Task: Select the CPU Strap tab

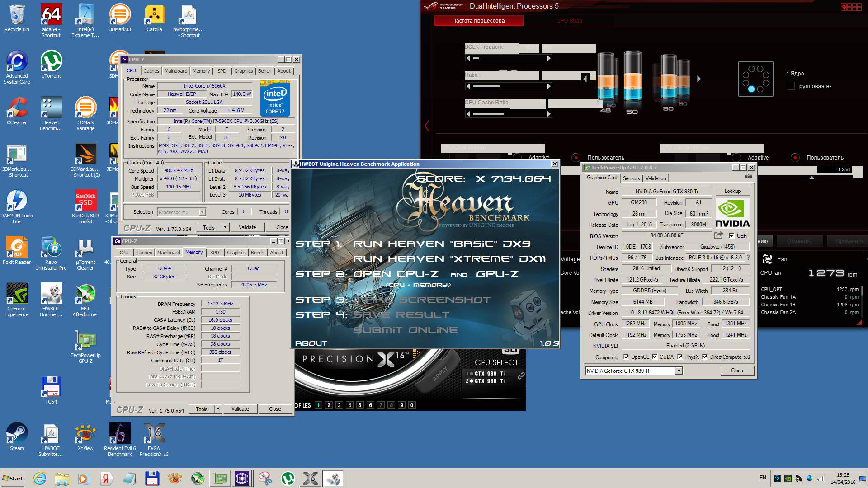Action: [569, 21]
